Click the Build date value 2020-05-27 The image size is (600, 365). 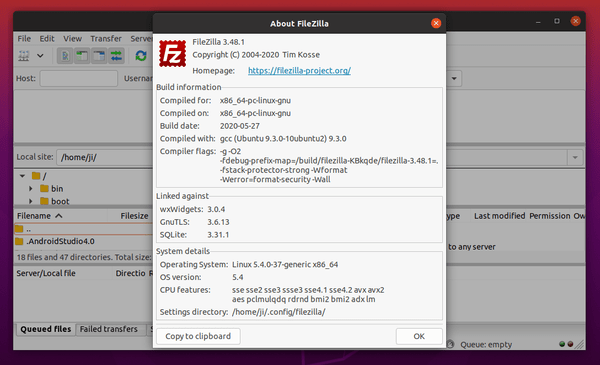point(240,126)
